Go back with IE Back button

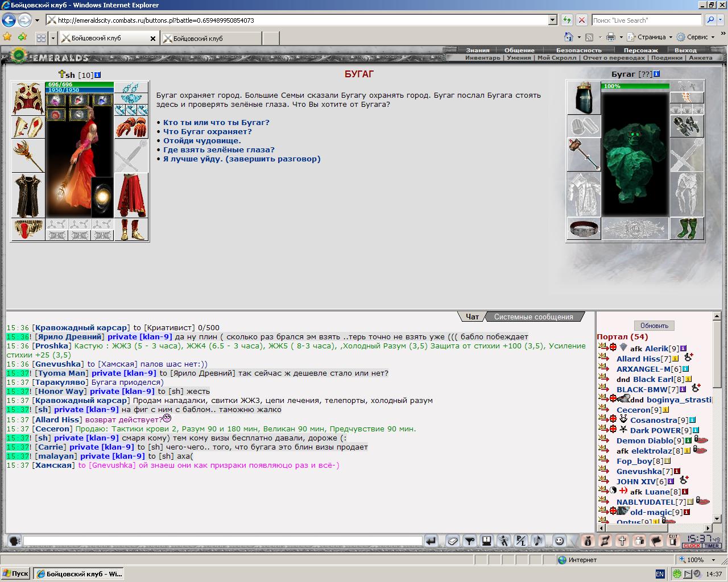tap(9, 20)
